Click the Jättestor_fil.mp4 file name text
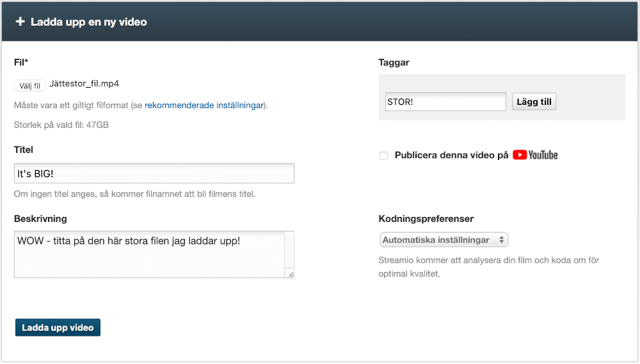Screen dimensions: 640x364 (x=84, y=84)
